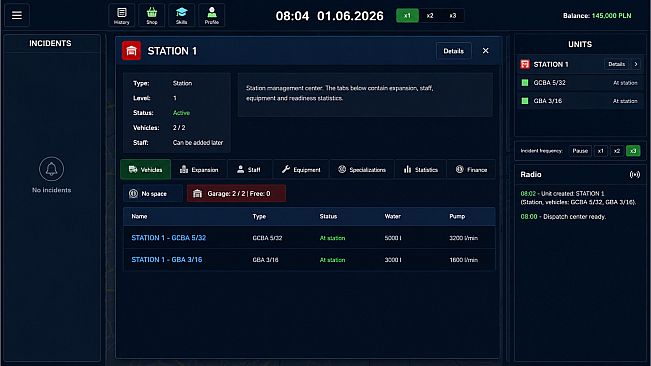This screenshot has width=651, height=366.
Task: Set game speed to x2
Action: click(x=430, y=16)
